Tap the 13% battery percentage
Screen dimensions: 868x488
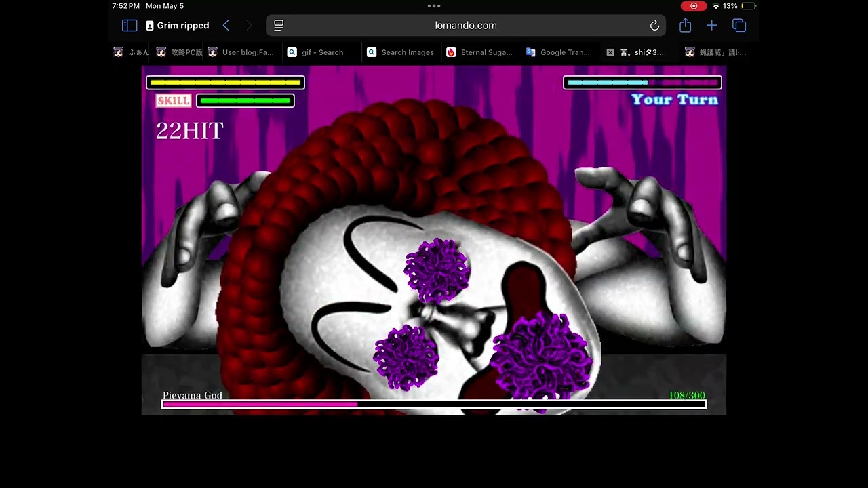(x=730, y=6)
